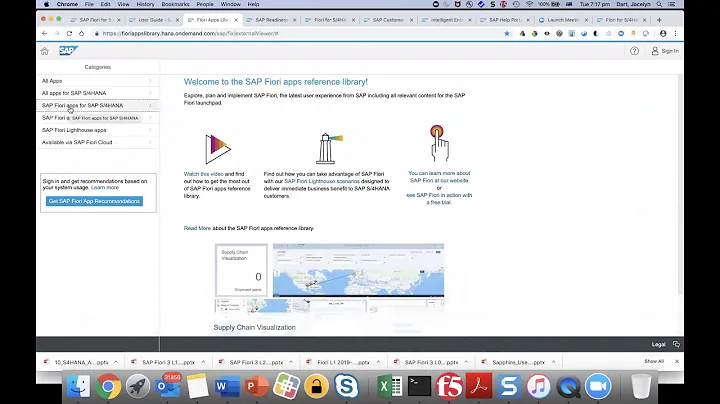Open the Chrome app menu in the menu bar

(67, 4)
